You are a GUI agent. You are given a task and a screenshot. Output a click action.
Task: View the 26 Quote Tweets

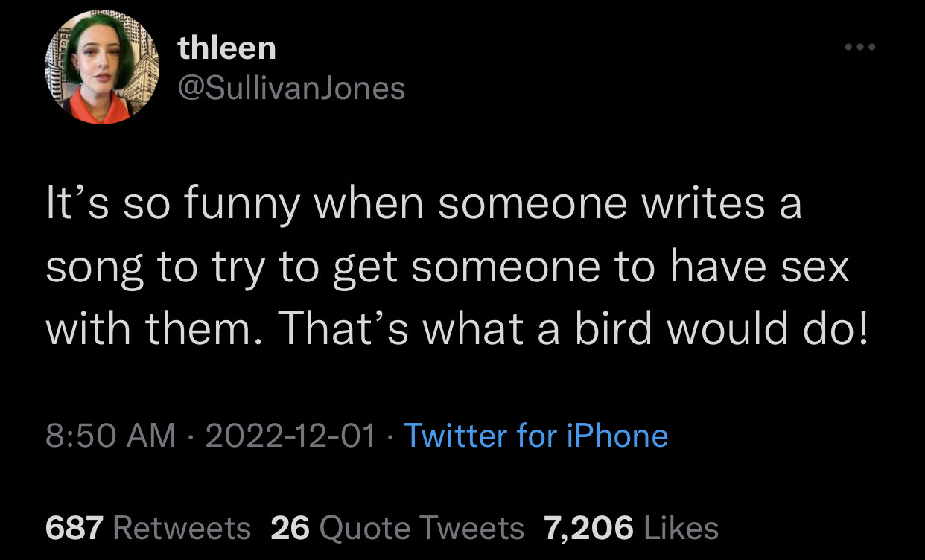point(398,528)
